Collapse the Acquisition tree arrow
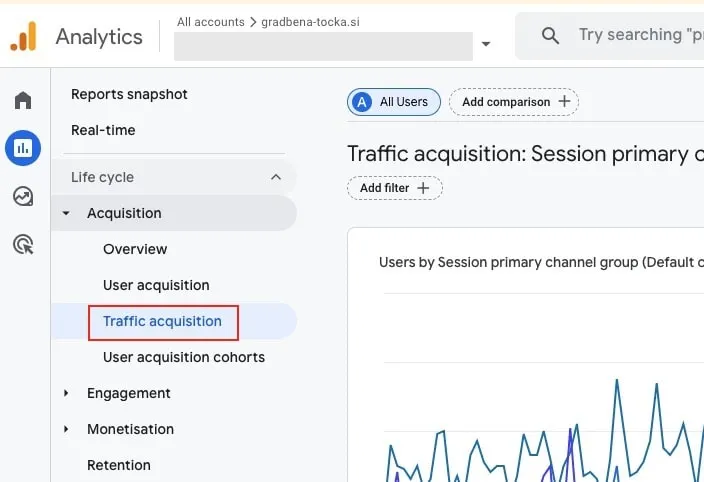704x482 pixels. [66, 213]
